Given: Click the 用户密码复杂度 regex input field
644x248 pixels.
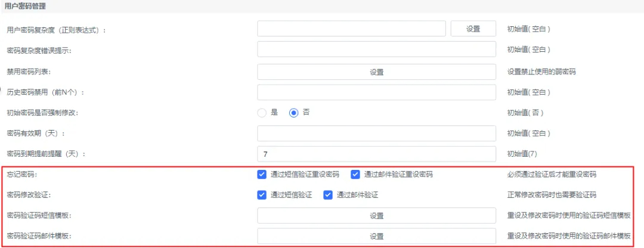Looking at the screenshot, I should coord(352,29).
